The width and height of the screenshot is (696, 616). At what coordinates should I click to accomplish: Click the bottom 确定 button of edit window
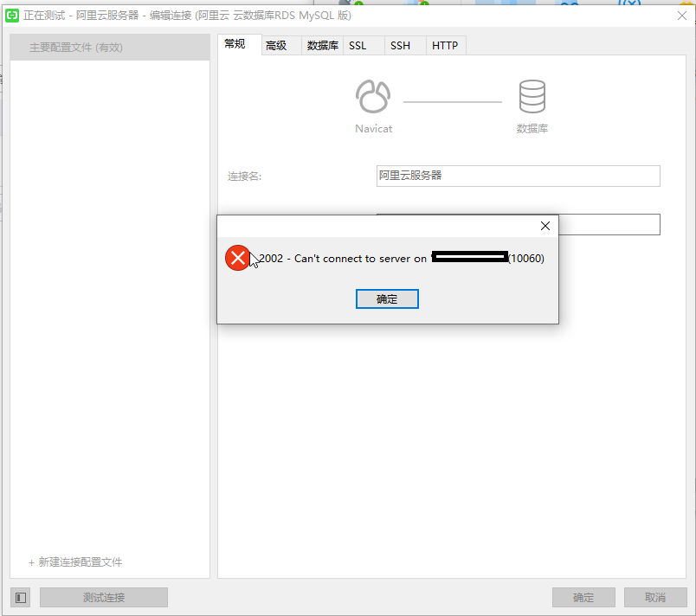pos(583,597)
